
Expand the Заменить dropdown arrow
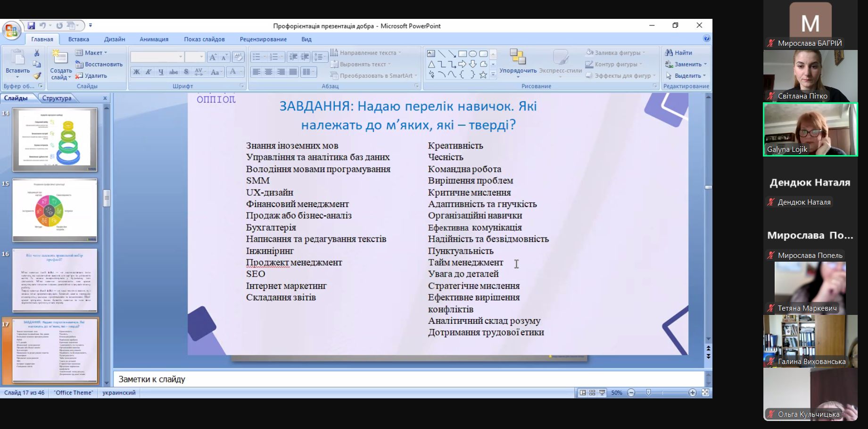705,65
